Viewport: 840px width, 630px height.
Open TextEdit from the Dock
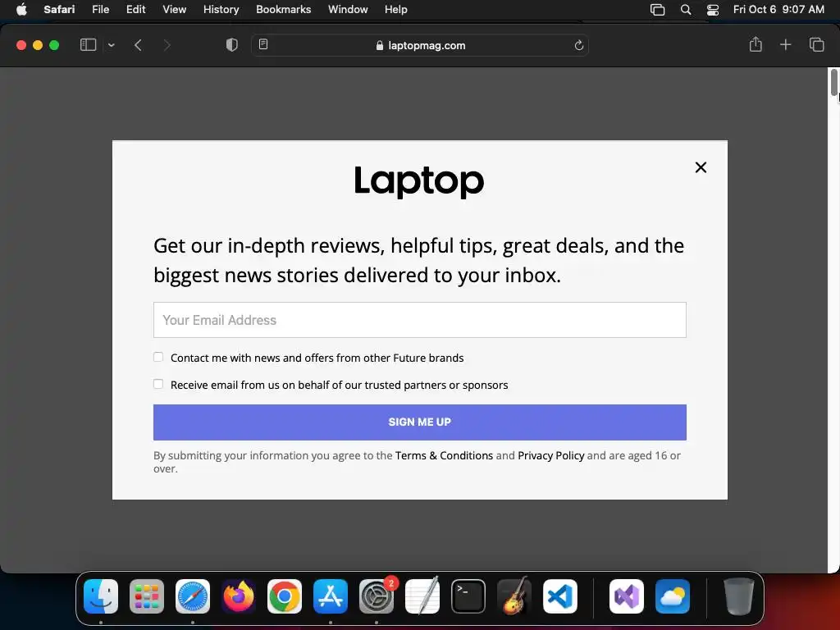coord(422,596)
